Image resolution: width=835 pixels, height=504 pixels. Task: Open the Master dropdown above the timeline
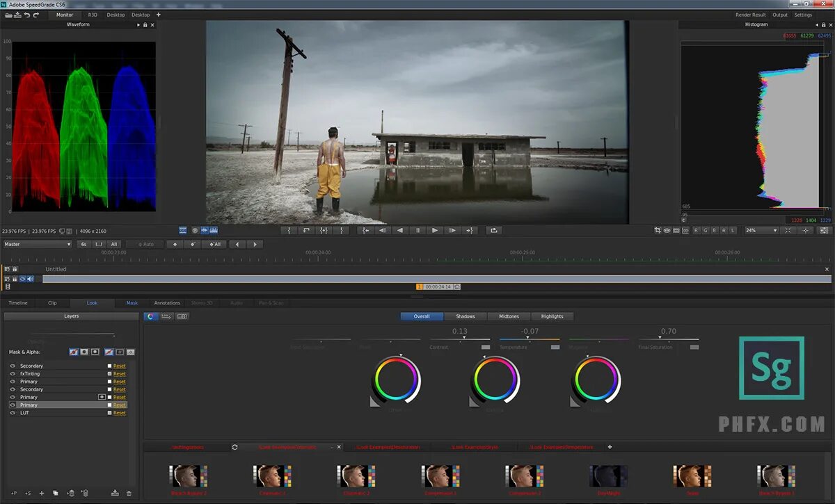click(37, 244)
